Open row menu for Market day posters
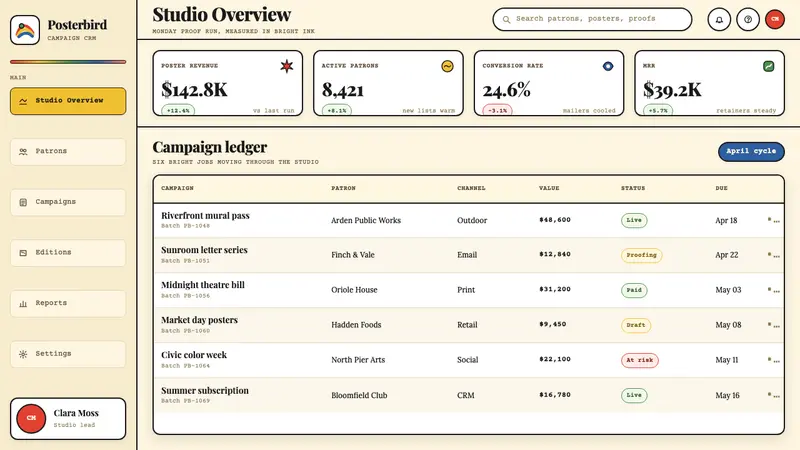This screenshot has width=800, height=450. click(773, 325)
